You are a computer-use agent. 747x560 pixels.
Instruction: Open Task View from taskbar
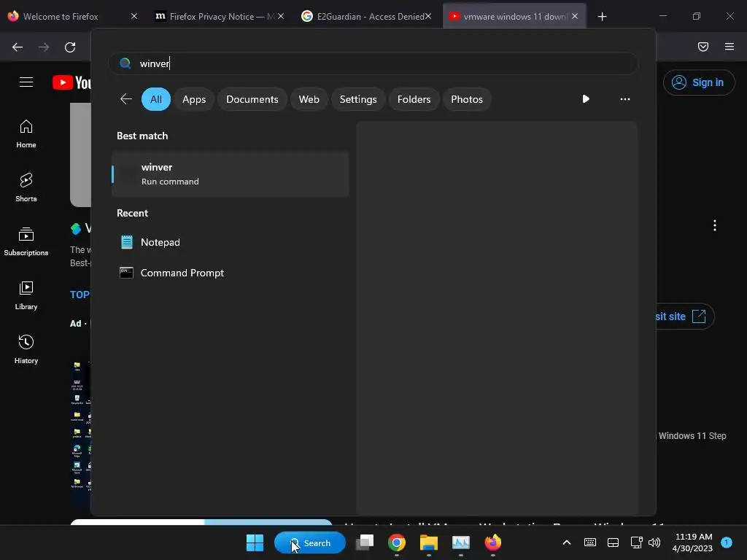pos(365,542)
